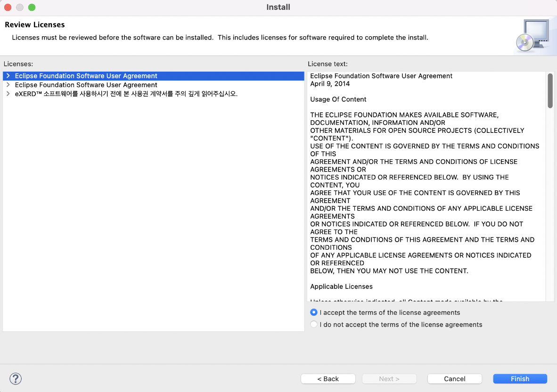
Task: Select 'I accept the terms' radio button
Action: (314, 312)
